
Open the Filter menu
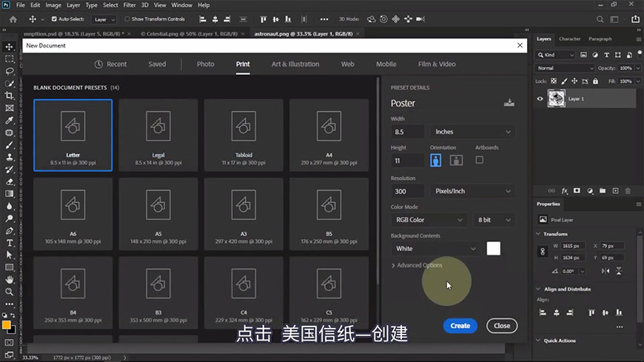click(130, 5)
